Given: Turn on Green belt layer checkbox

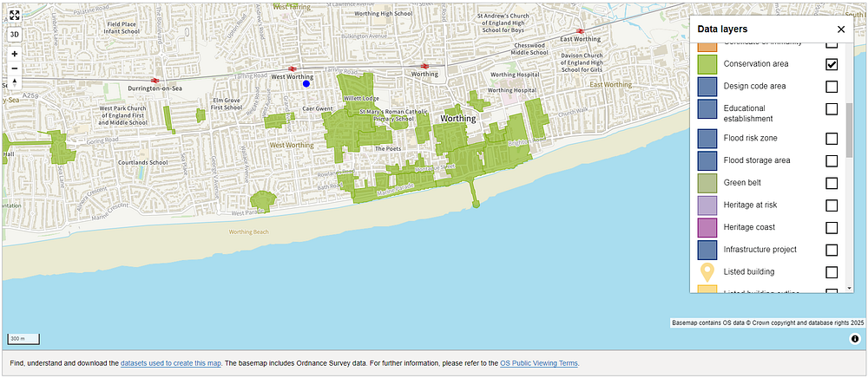Looking at the screenshot, I should pos(832,183).
